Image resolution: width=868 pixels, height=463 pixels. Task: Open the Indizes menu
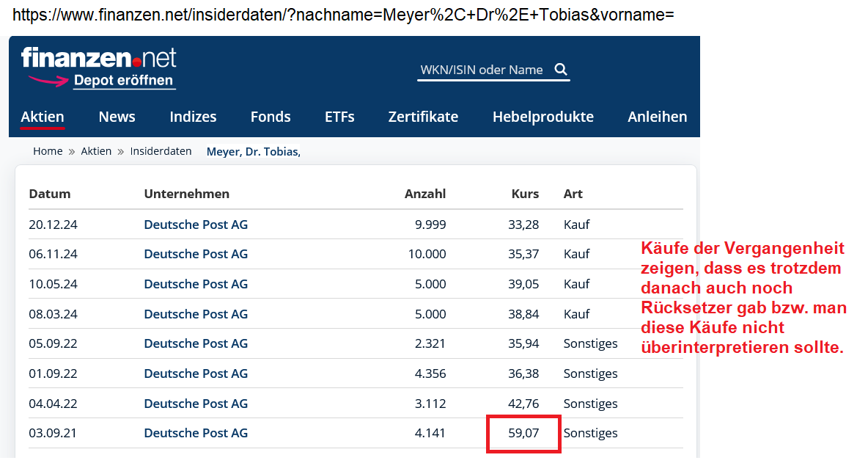coord(192,116)
